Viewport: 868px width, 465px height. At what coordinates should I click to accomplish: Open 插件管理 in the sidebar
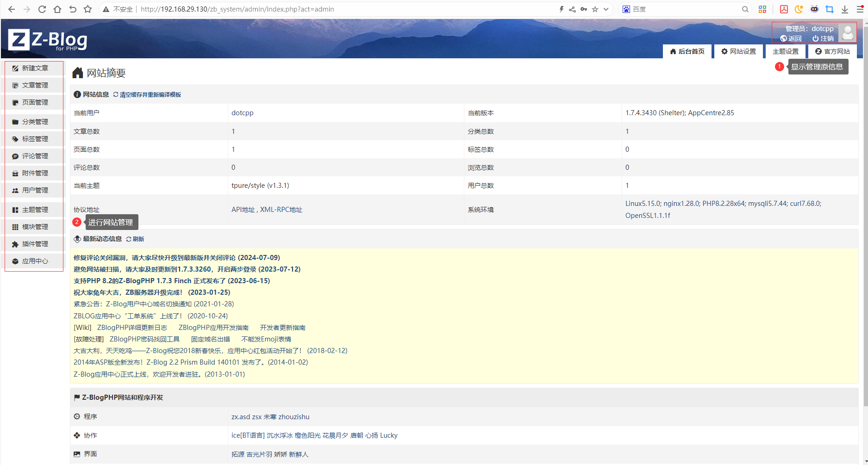click(34, 244)
